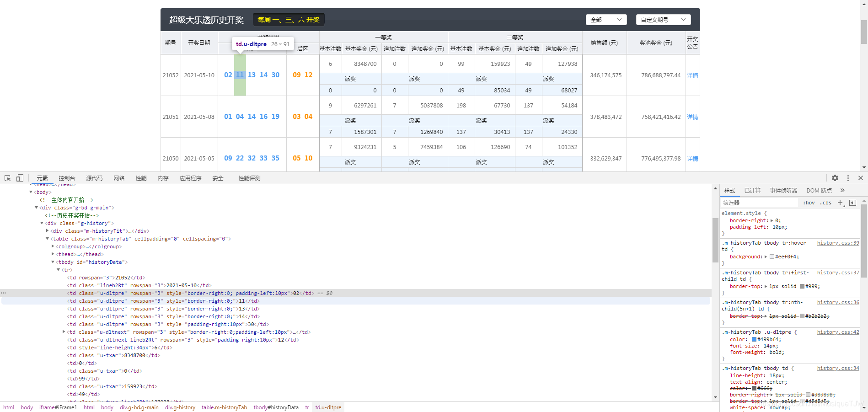Click the #eef0f4 background color swatch
This screenshot has width=868, height=412.
(x=772, y=257)
